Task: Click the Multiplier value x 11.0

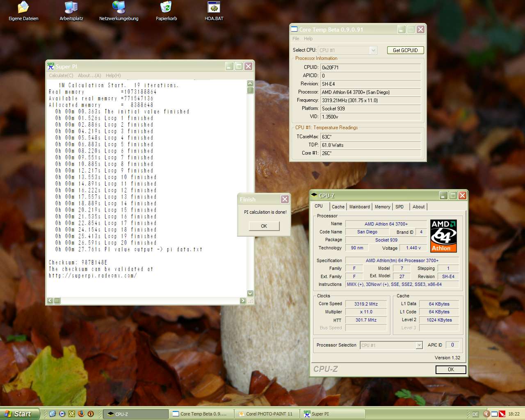Action: (x=366, y=312)
